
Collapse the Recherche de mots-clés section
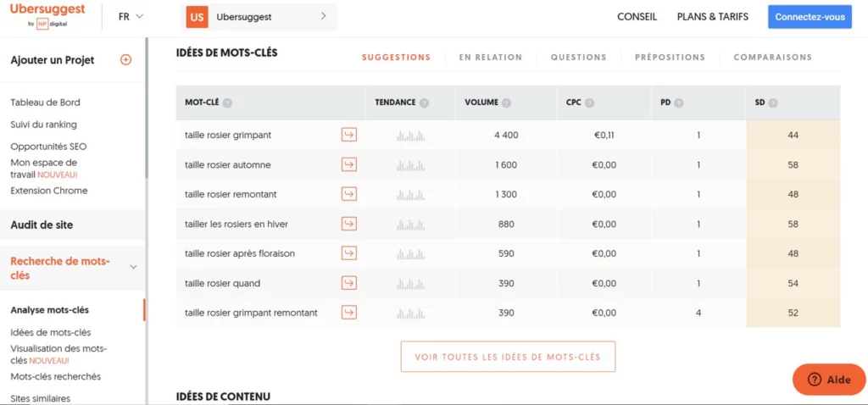tap(133, 267)
